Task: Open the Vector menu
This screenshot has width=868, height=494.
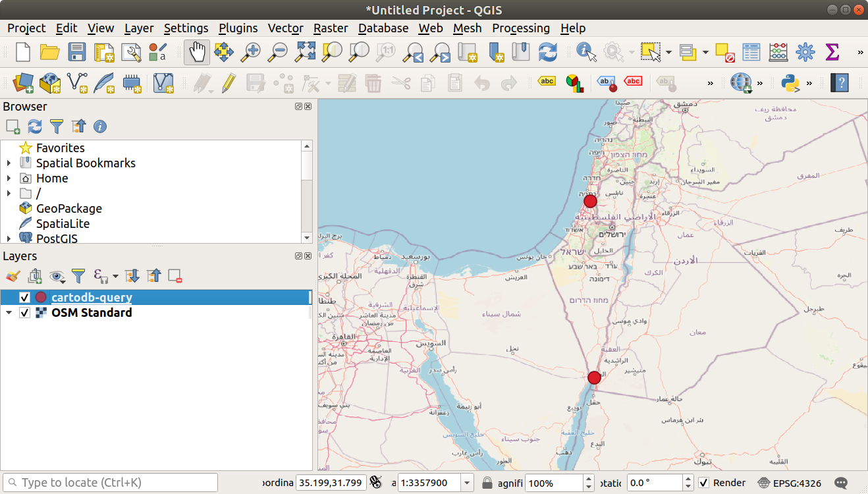Action: click(x=285, y=28)
